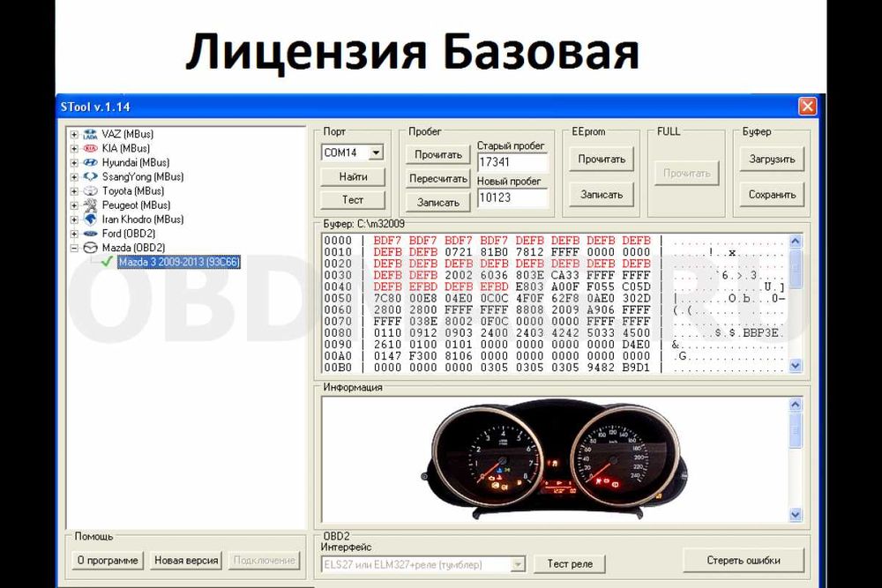Click the Пересчитать mileage button
Screen dimensions: 882x588
point(438,179)
